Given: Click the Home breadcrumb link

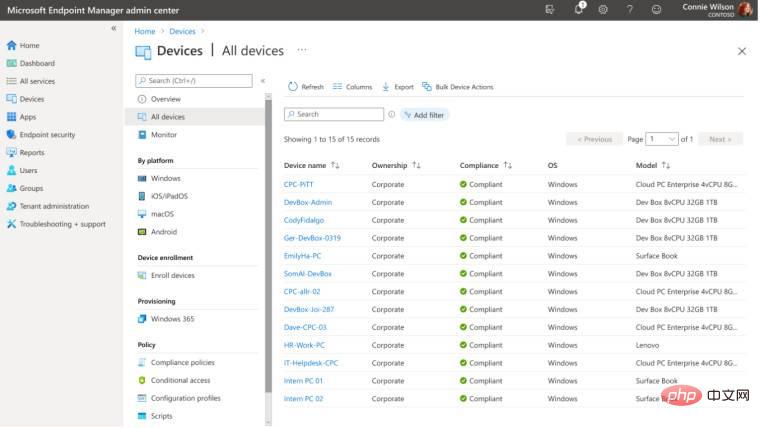Looking at the screenshot, I should [144, 31].
